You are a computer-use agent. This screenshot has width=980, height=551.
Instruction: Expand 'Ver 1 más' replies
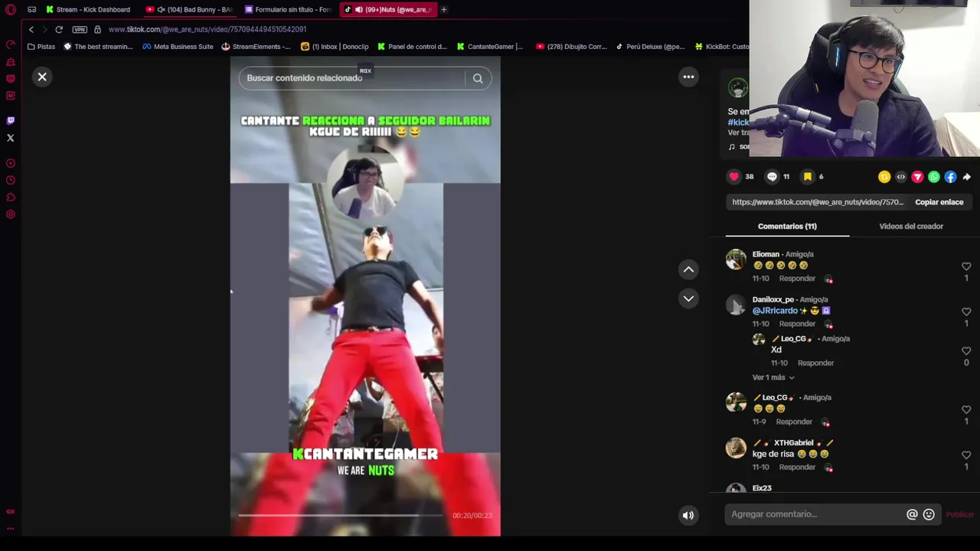point(773,377)
